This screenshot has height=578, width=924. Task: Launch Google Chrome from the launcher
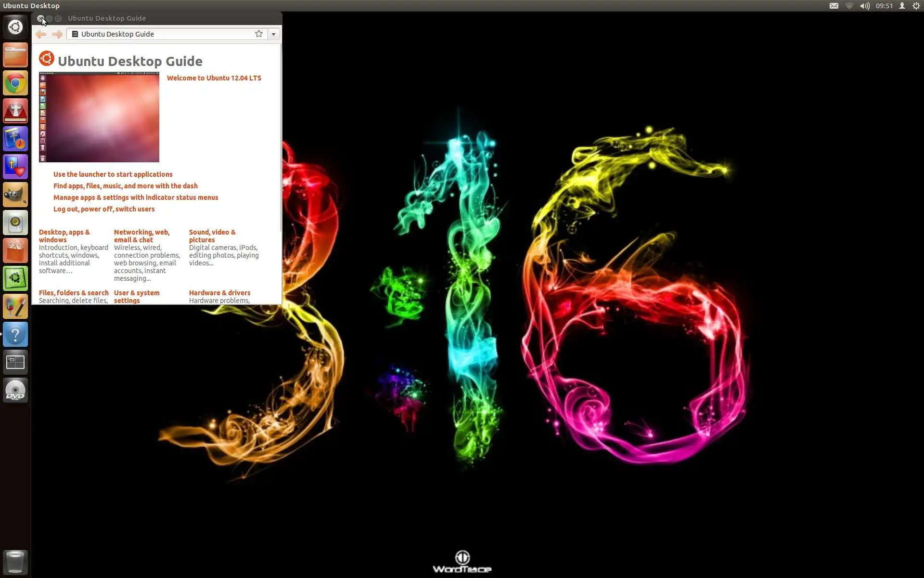15,83
